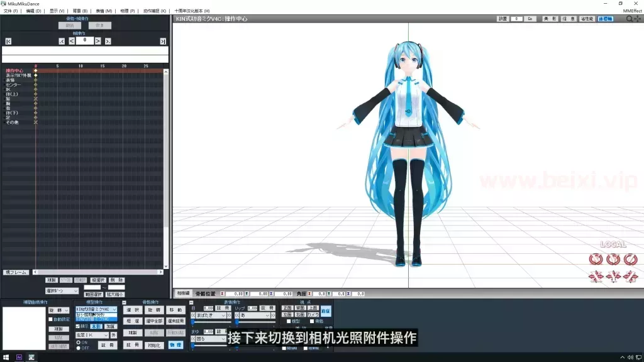Image resolution: width=644 pixels, height=362 pixels.
Task: Adjust the lip morph あ slider
Action: (x=255, y=322)
